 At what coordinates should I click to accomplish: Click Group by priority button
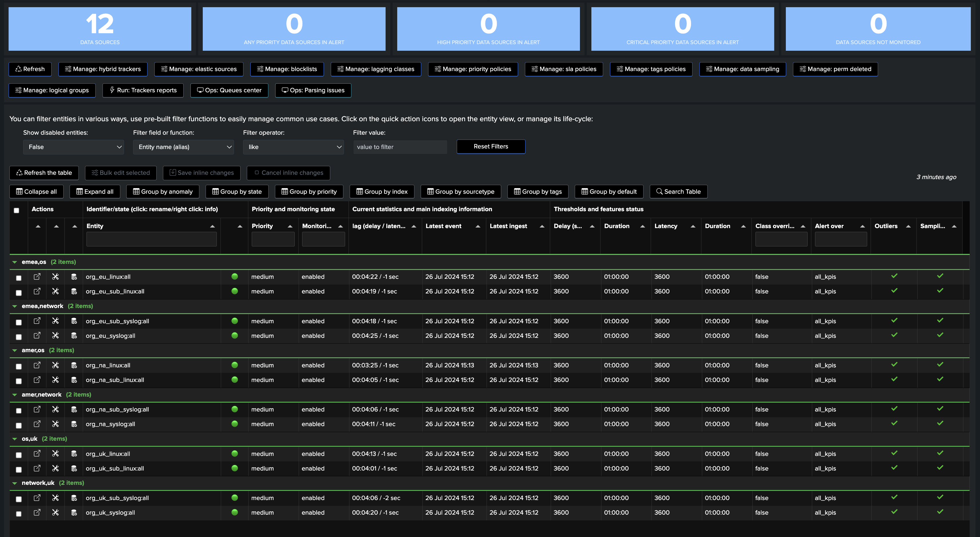click(309, 191)
